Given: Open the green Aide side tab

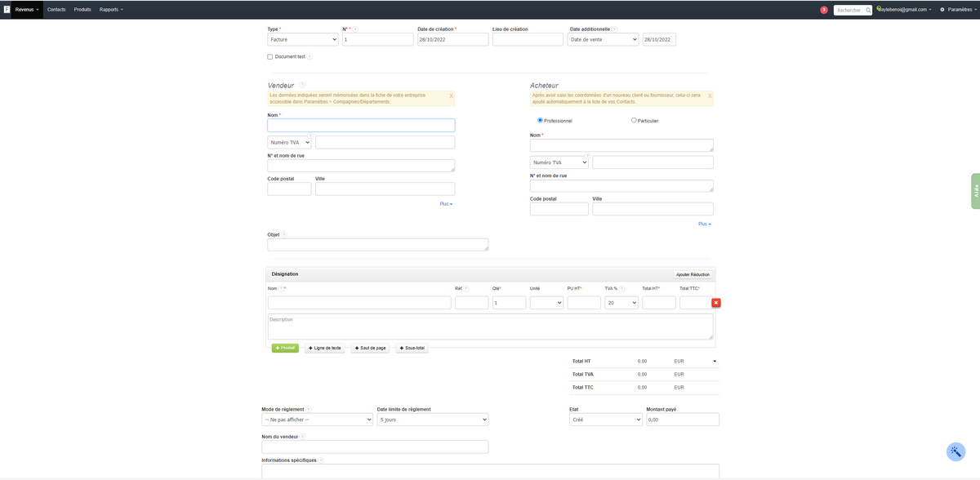Looking at the screenshot, I should click(975, 191).
